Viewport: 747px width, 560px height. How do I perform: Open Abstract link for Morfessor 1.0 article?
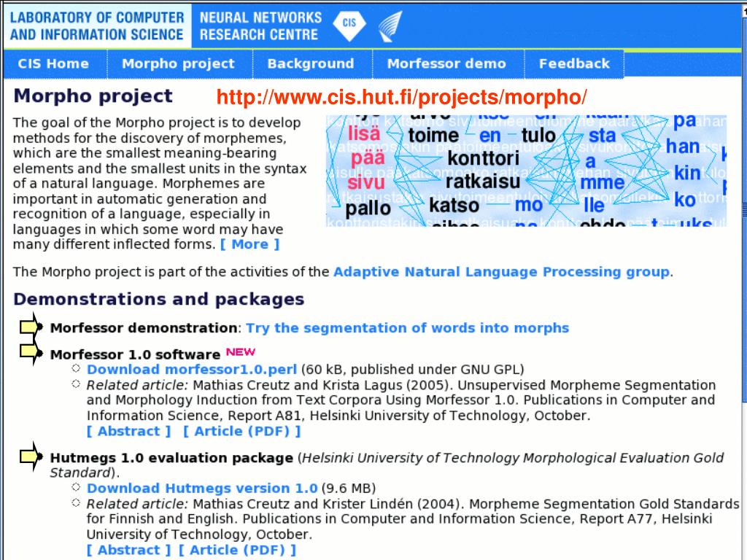tap(128, 432)
